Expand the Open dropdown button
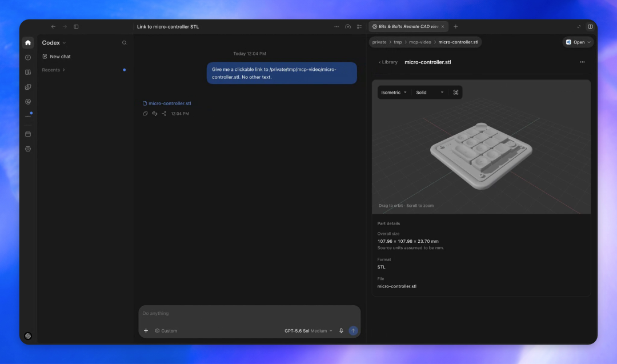The image size is (617, 364). [578, 42]
